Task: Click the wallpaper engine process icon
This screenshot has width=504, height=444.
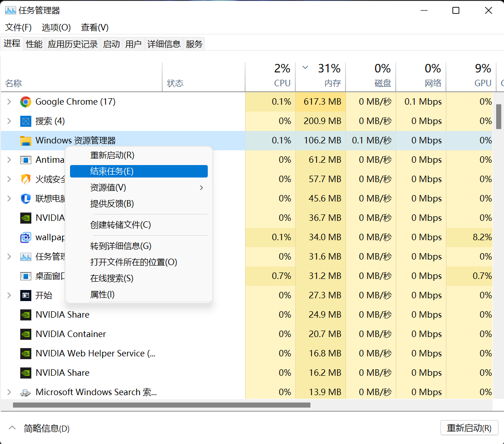Action: [26, 237]
